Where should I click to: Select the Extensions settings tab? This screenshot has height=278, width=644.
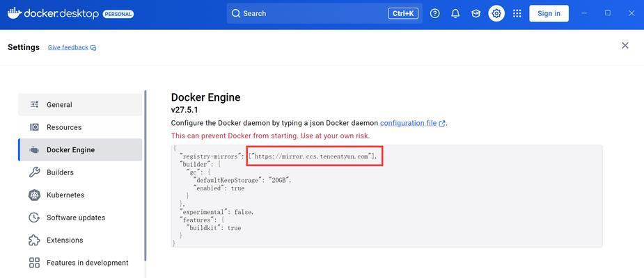click(80, 240)
